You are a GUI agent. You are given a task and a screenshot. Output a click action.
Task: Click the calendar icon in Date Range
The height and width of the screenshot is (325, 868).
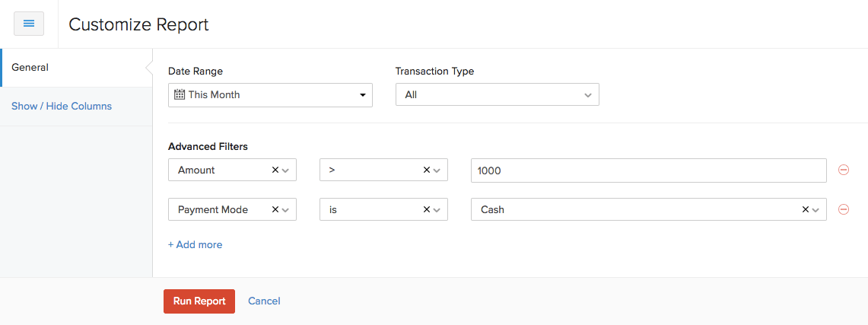click(x=180, y=95)
